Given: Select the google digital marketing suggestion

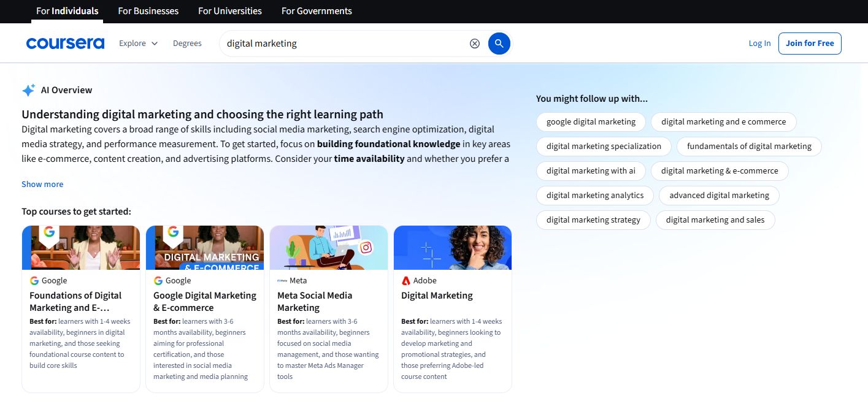Looking at the screenshot, I should [x=591, y=122].
